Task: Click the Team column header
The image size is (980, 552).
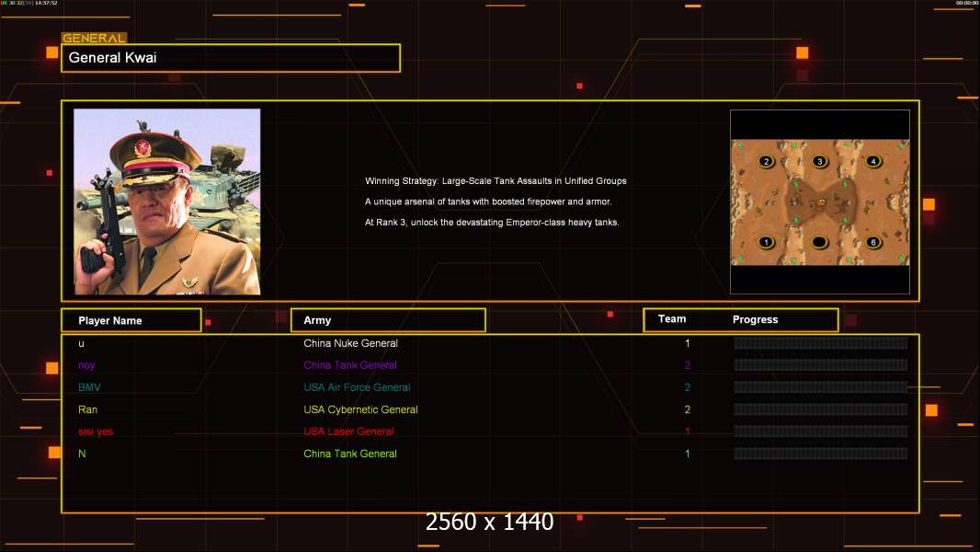Action: [x=672, y=319]
